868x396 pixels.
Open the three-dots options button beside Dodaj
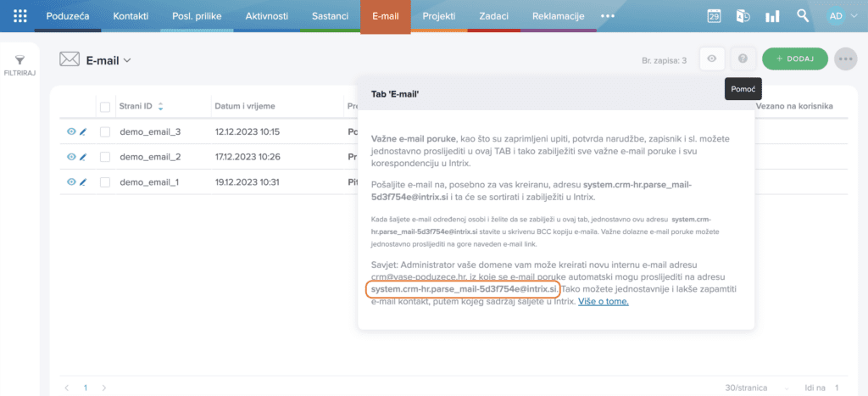[845, 59]
